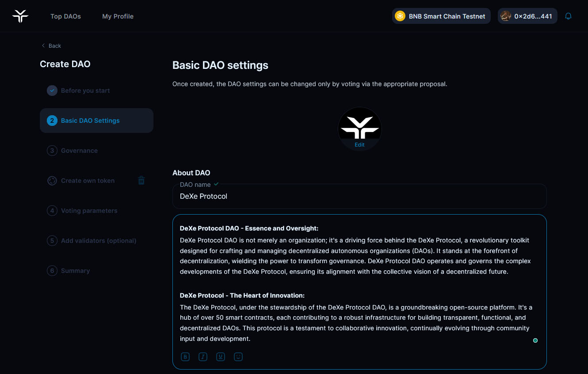Viewport: 588px width, 374px height.
Task: Open the Voting parameters step
Action: click(89, 211)
